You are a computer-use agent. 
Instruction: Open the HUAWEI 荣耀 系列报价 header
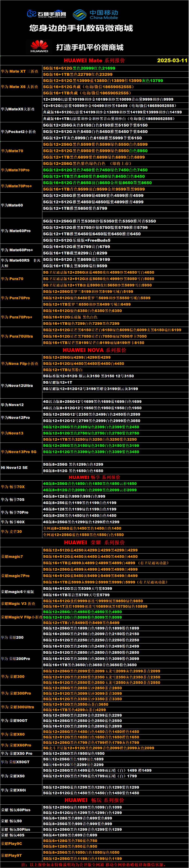tap(94, 542)
